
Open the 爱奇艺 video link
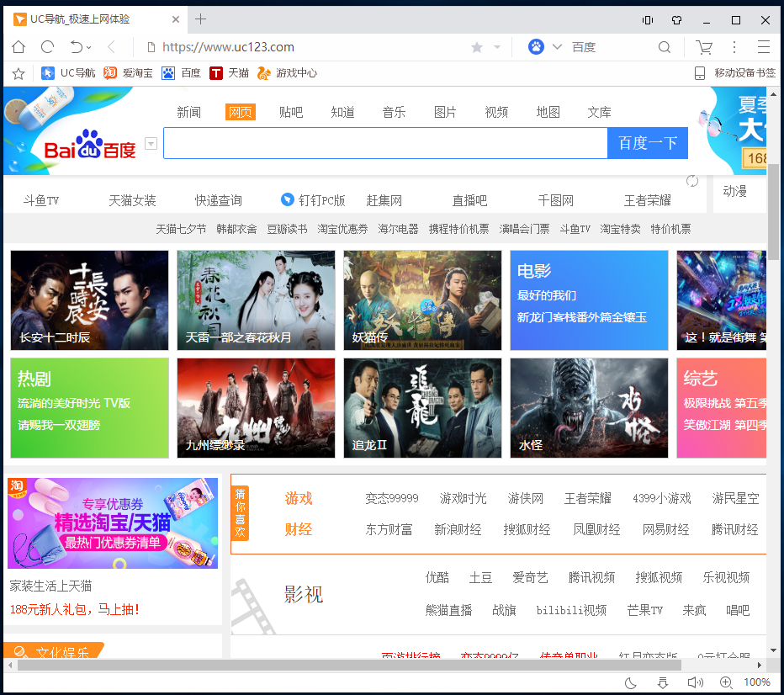[530, 577]
